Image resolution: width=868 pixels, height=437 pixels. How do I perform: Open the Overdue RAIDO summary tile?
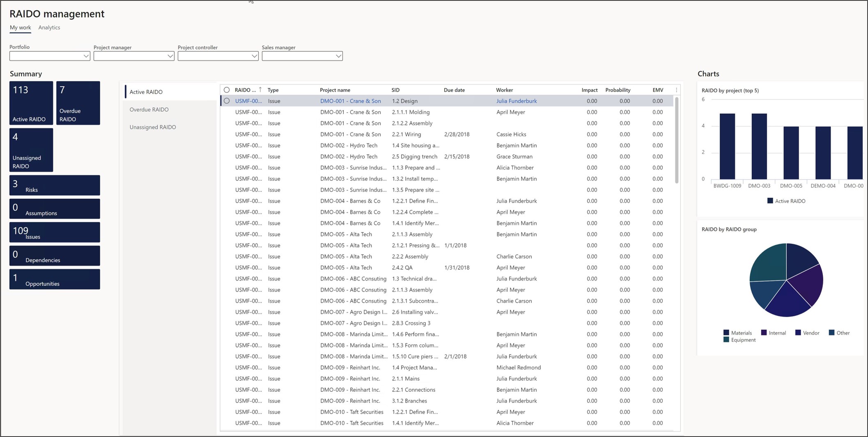78,103
